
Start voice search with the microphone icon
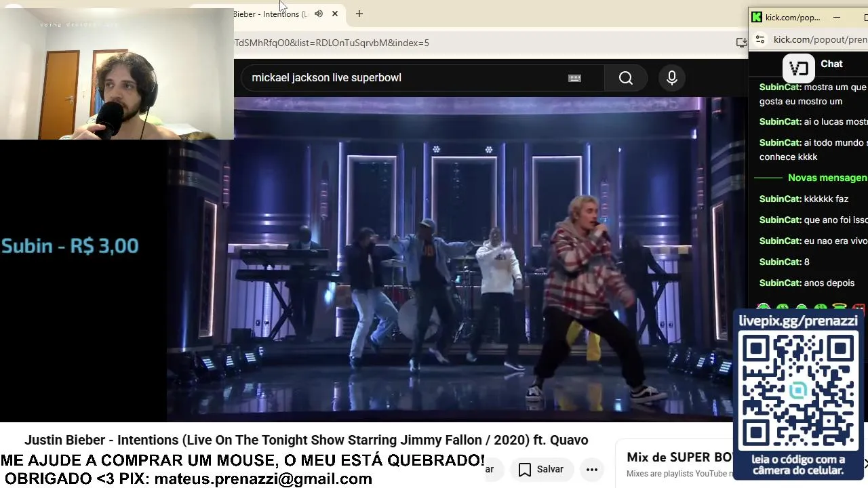pyautogui.click(x=672, y=78)
